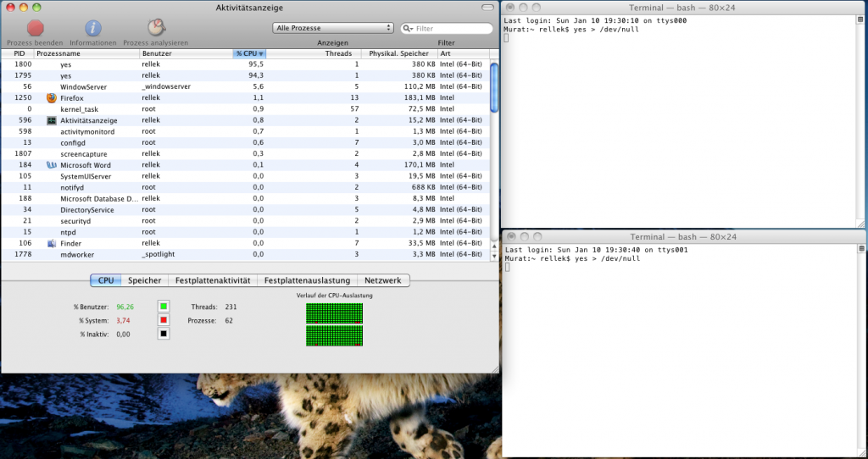868x459 pixels.
Task: Click the command line in the ttys000 Terminal
Action: 571,30
